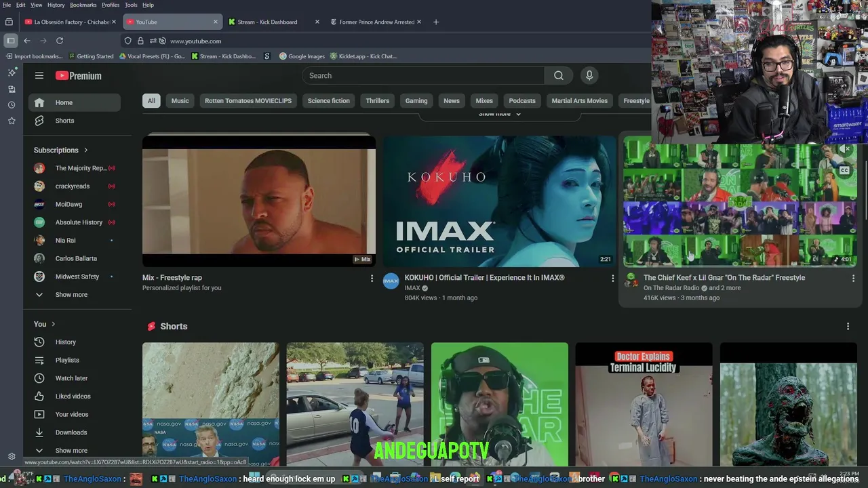The image size is (868, 488).
Task: Select the Podcasts filter chip
Action: (522, 101)
